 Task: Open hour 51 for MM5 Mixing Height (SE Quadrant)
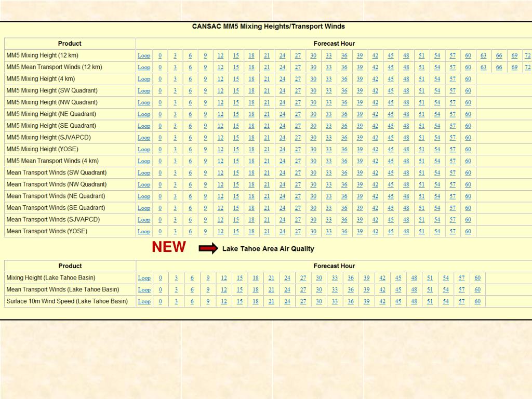pos(421,126)
